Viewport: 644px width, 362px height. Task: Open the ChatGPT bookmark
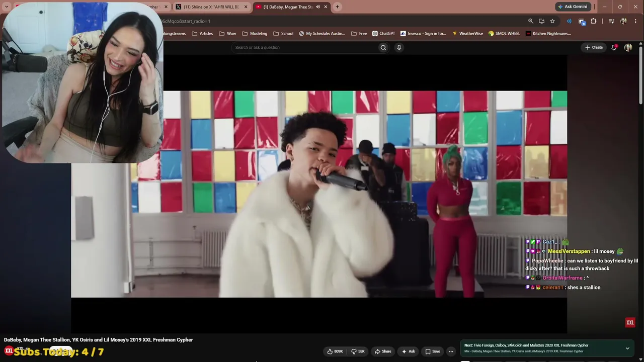pos(383,34)
